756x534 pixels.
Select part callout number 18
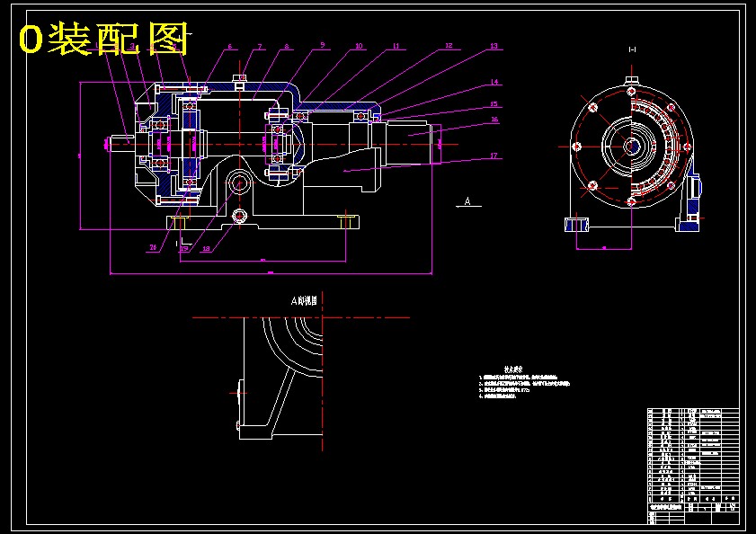tap(207, 249)
